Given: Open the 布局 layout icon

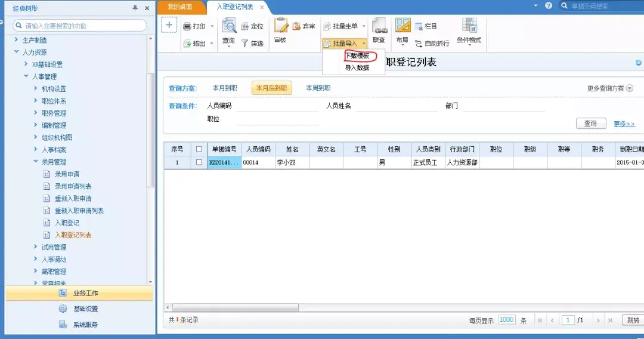Looking at the screenshot, I should coord(402,26).
